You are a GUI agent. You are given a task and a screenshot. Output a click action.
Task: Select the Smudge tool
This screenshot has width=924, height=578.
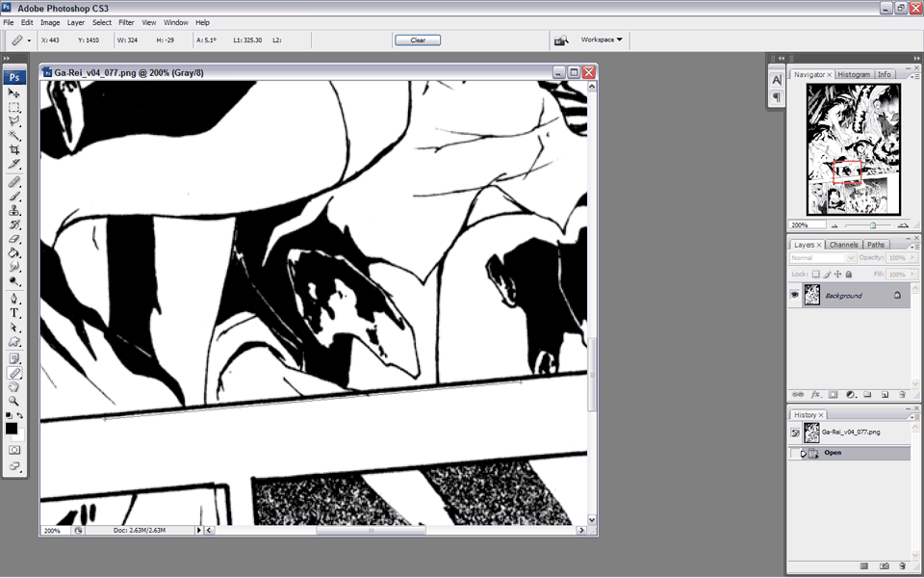pyautogui.click(x=14, y=267)
